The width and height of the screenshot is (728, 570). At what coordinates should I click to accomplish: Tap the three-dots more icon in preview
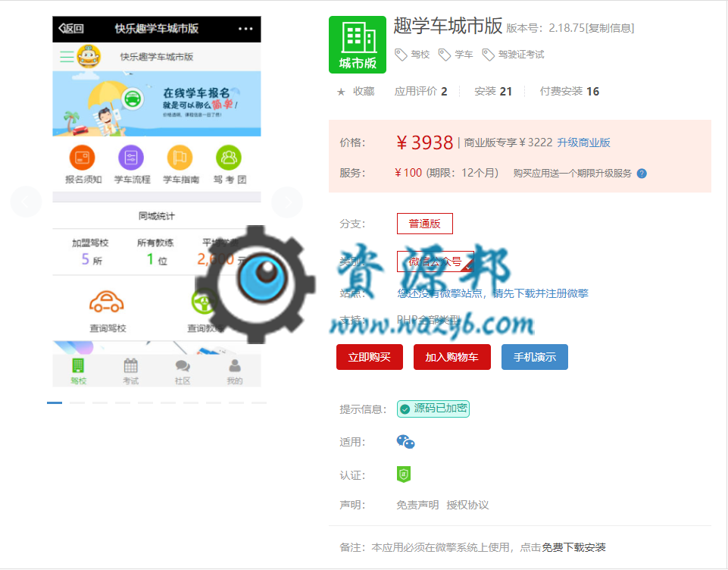coord(245,29)
